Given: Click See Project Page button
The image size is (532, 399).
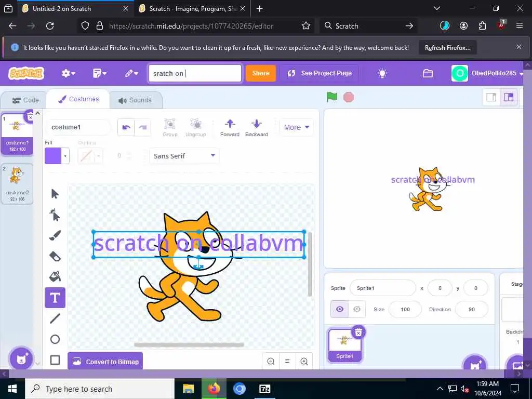Looking at the screenshot, I should (320, 73).
